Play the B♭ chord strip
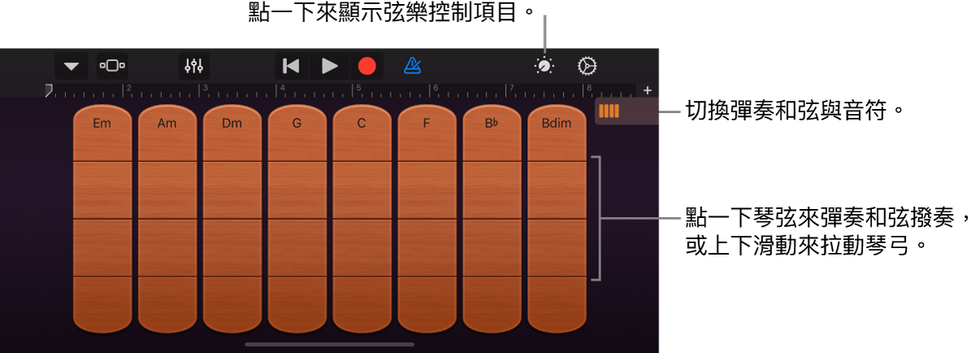 tap(492, 124)
